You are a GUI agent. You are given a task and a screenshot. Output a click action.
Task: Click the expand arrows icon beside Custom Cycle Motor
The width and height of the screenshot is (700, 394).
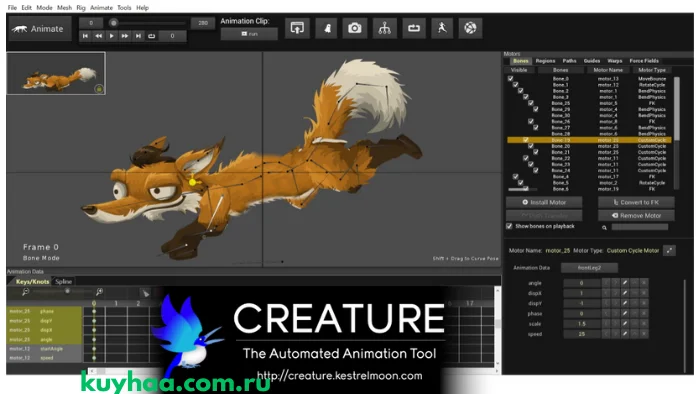tap(669, 251)
